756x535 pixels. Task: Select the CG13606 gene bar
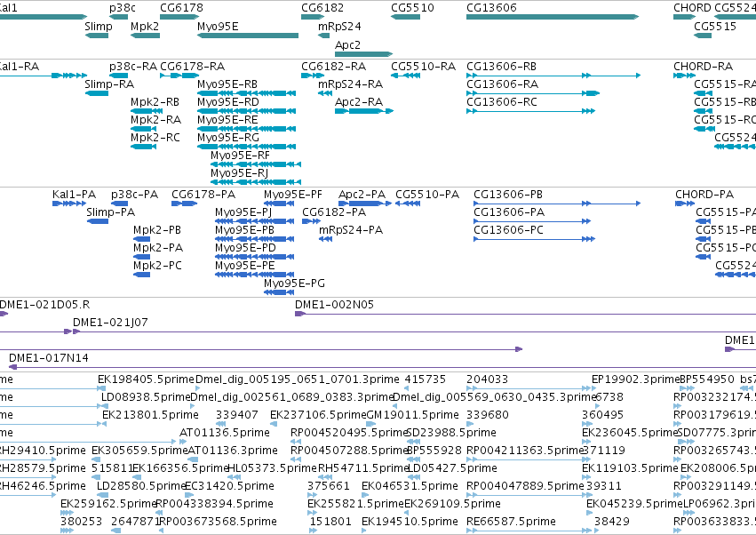[x=553, y=18]
